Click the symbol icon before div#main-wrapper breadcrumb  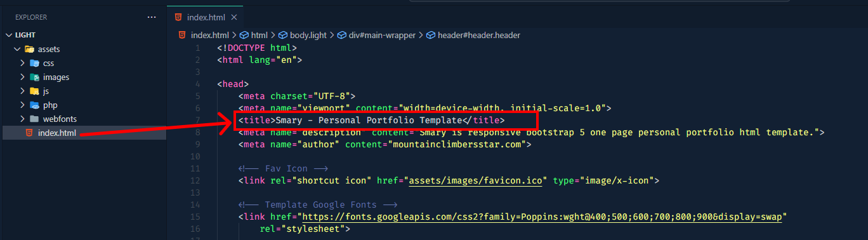pyautogui.click(x=341, y=35)
